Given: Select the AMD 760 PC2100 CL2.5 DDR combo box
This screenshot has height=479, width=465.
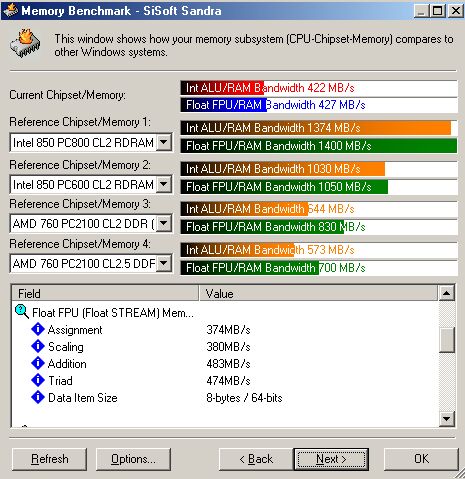Looking at the screenshot, I should click(x=91, y=264).
